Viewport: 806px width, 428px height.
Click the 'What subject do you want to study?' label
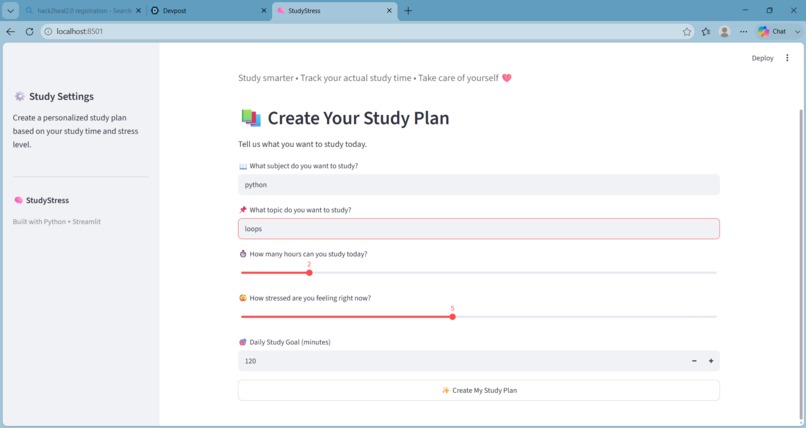pyautogui.click(x=304, y=166)
